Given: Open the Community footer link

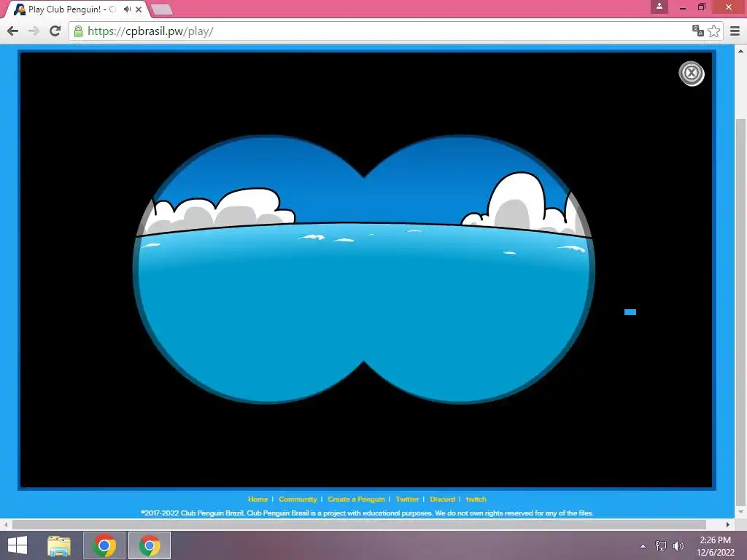Looking at the screenshot, I should [x=298, y=499].
